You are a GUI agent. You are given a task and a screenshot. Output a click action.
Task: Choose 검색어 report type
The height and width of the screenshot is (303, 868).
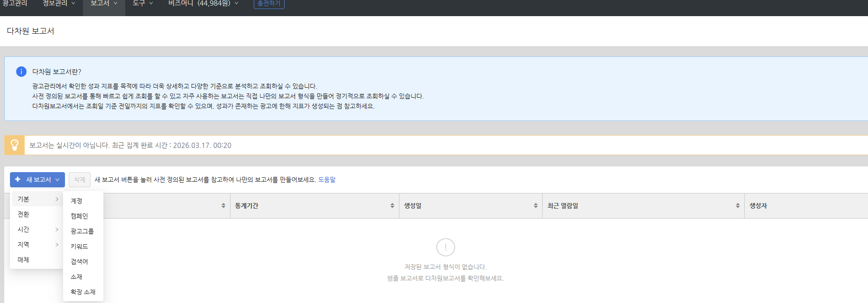79,262
